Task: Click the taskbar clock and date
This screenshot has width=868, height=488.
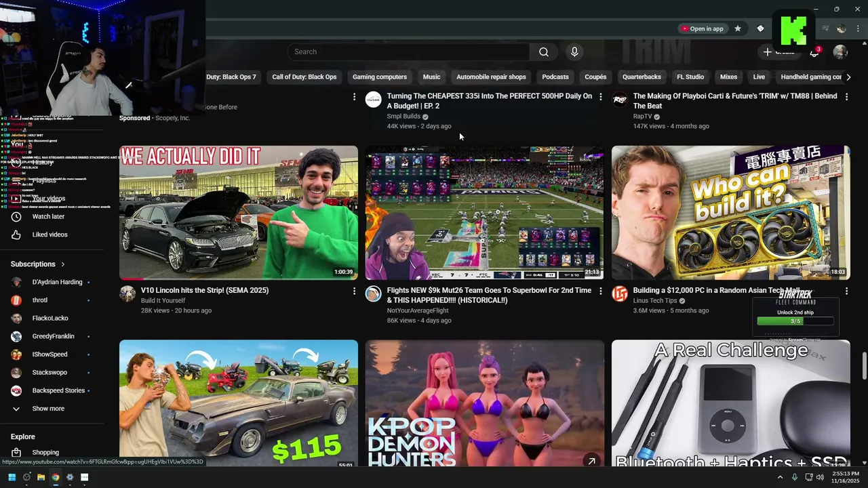Action: (x=845, y=477)
